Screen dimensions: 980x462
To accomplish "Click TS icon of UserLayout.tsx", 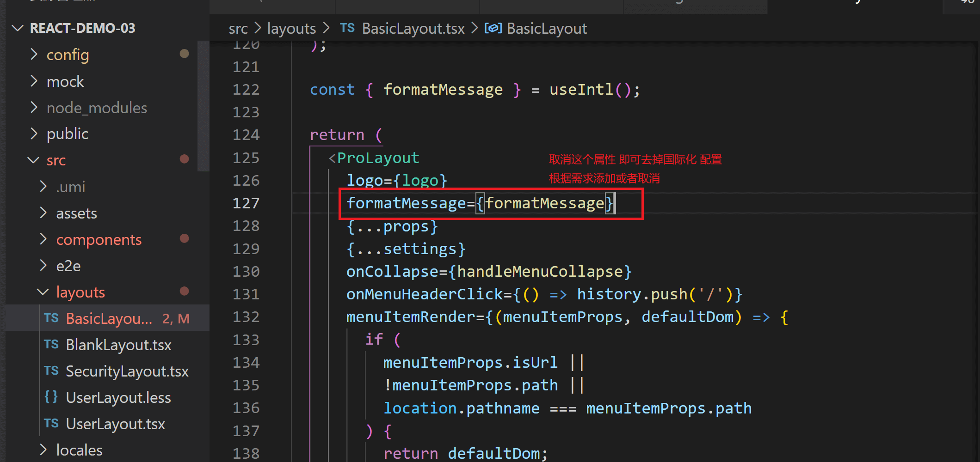I will [51, 424].
